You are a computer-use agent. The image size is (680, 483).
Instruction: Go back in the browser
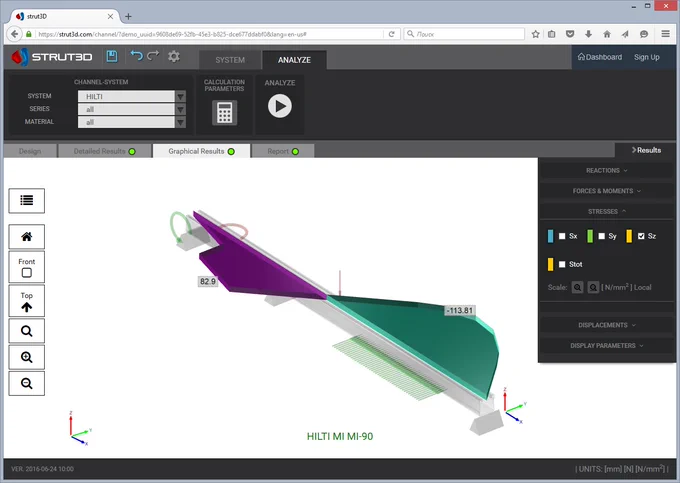15,34
